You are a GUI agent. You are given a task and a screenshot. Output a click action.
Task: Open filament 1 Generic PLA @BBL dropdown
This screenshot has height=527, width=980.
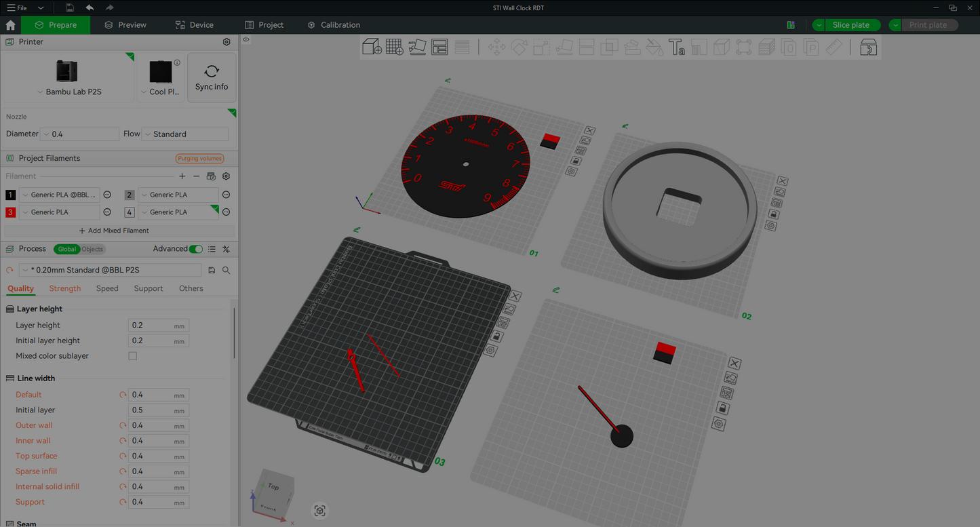coord(60,195)
